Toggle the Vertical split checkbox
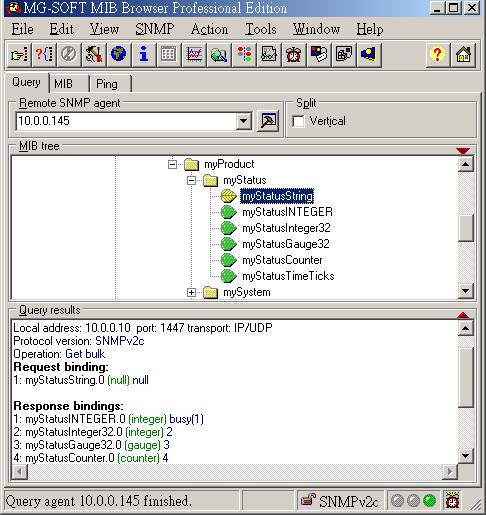Viewport: 486px width, 515px height. click(x=298, y=121)
